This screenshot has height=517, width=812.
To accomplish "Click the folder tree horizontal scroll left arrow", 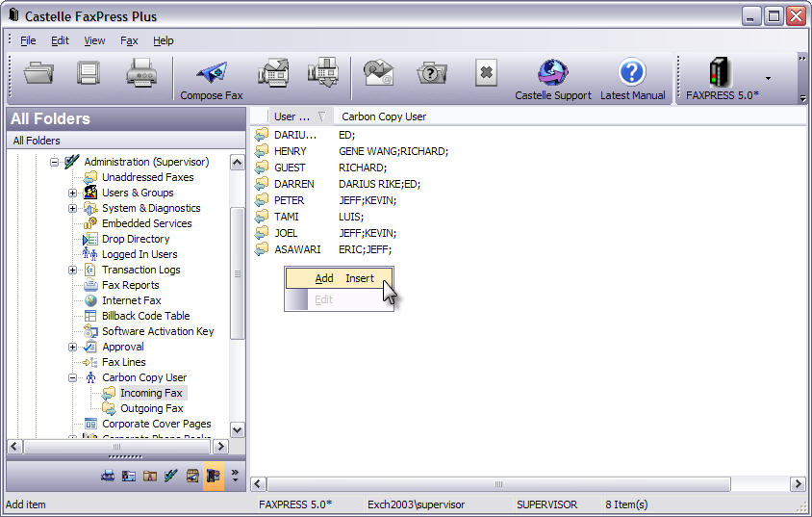I will [x=15, y=446].
